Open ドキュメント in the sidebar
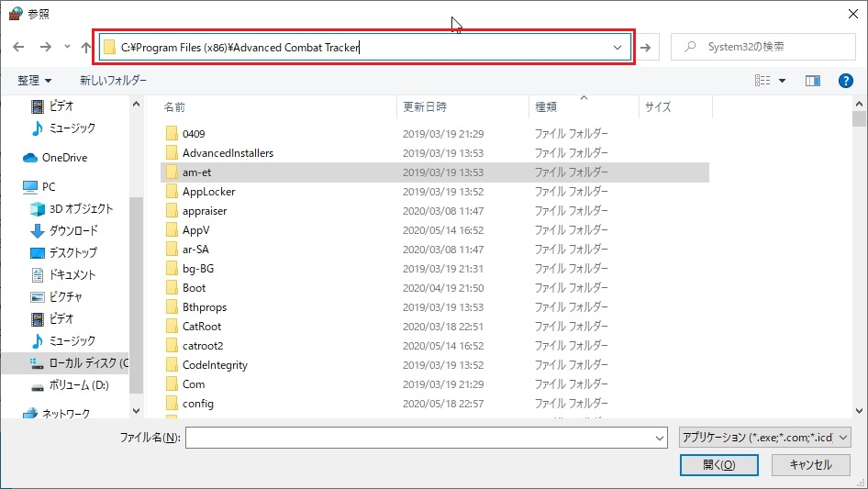 coord(63,274)
